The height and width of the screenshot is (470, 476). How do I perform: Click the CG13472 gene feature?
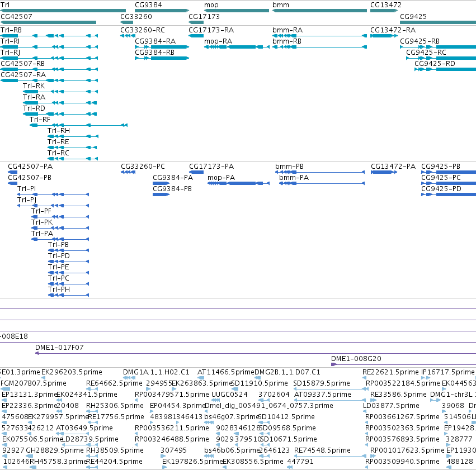coord(384,11)
